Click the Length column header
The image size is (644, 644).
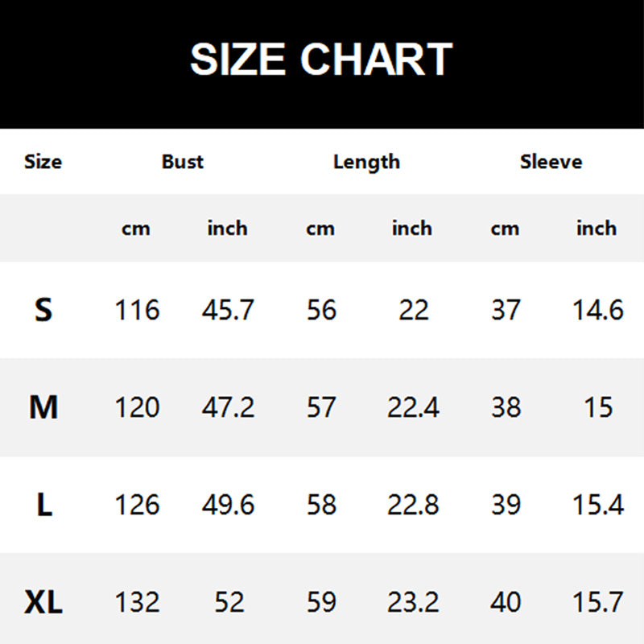click(366, 162)
